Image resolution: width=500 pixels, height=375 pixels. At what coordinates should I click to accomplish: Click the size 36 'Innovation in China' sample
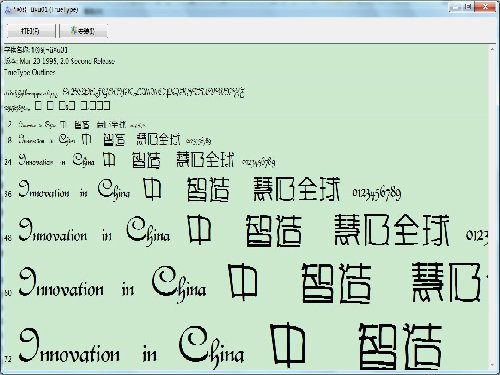point(74,189)
